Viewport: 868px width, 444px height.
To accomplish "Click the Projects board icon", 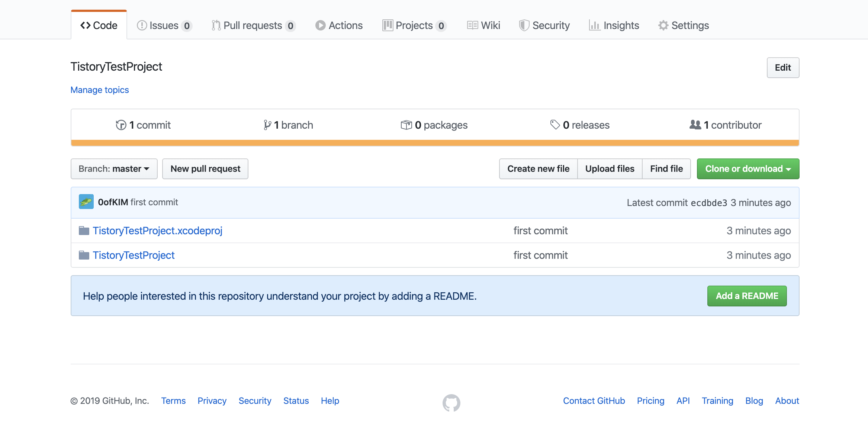I will (388, 25).
